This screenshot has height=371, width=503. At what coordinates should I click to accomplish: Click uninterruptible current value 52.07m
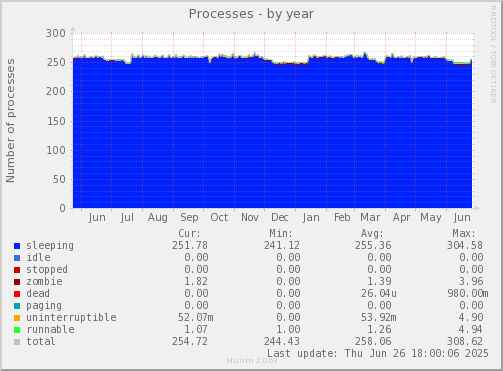pyautogui.click(x=196, y=318)
